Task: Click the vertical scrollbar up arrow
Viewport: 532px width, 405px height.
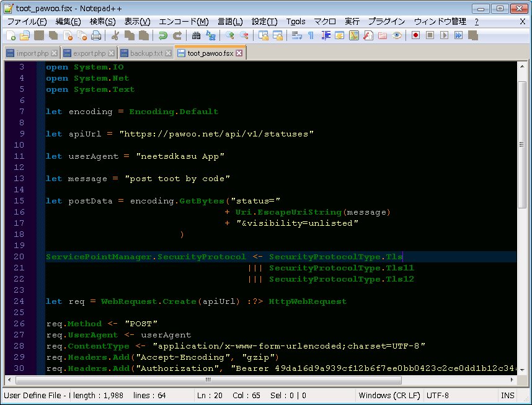Action: tap(522, 66)
